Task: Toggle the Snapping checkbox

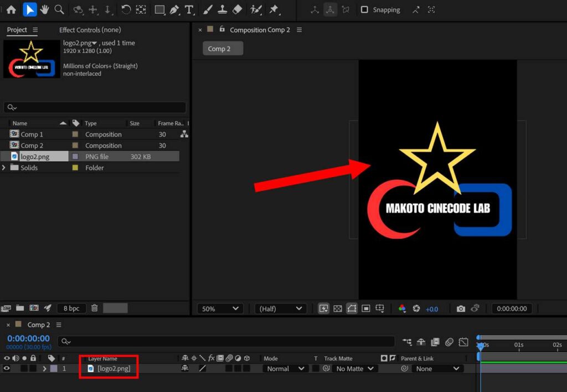Action: (x=364, y=10)
